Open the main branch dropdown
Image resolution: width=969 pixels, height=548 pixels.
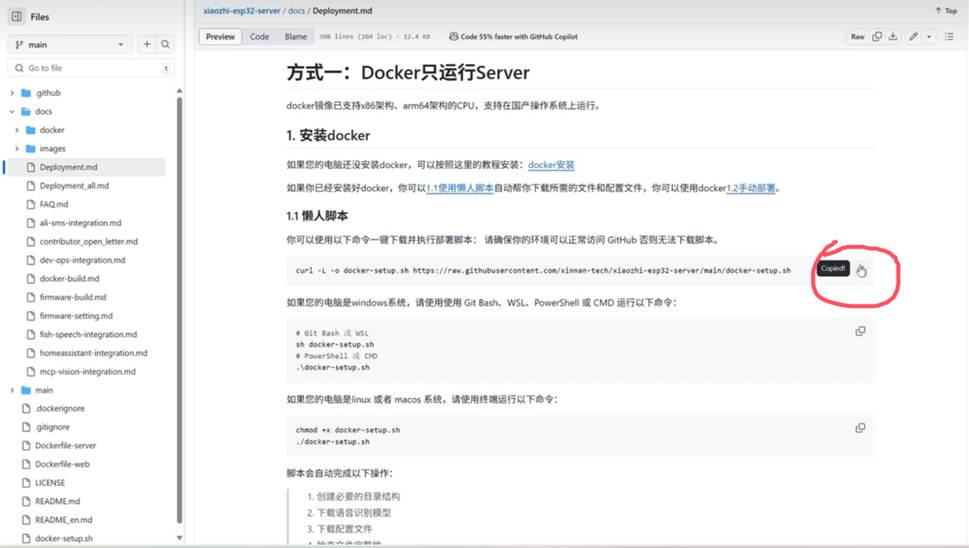(70, 44)
